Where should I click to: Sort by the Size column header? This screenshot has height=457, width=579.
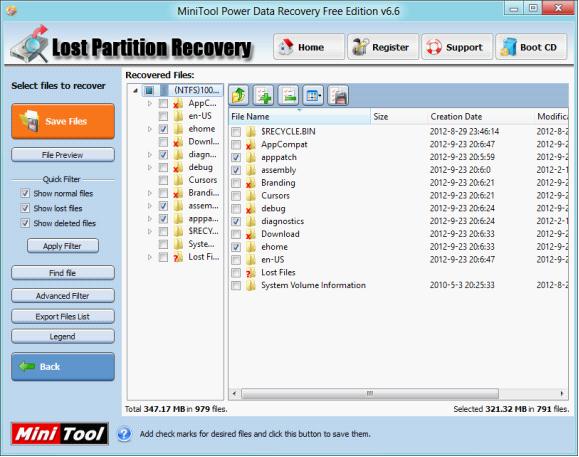(x=399, y=117)
